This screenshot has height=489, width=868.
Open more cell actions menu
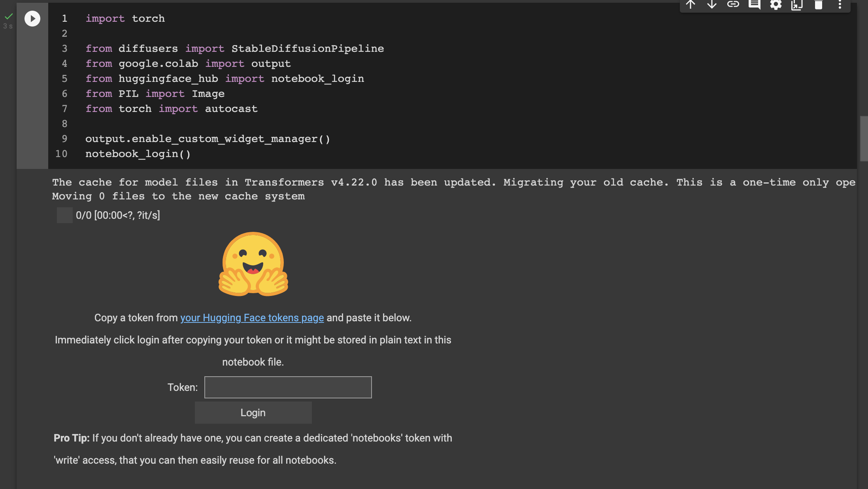pos(840,5)
